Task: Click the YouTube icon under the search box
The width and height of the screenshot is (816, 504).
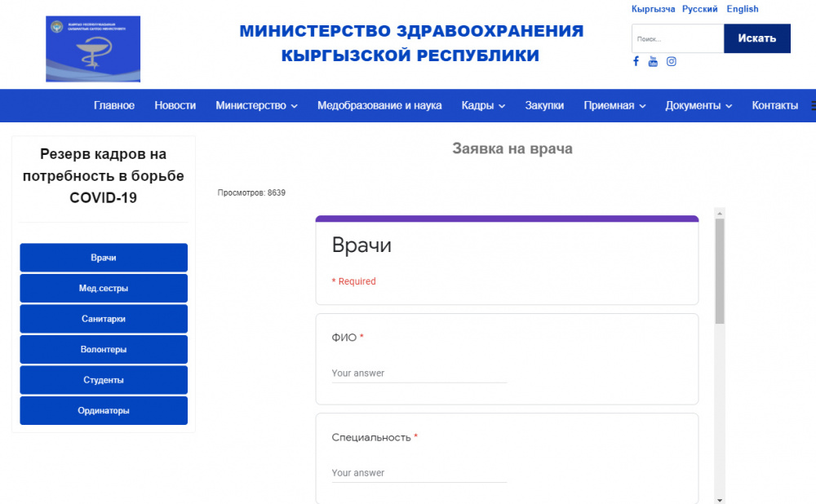Action: pyautogui.click(x=653, y=61)
